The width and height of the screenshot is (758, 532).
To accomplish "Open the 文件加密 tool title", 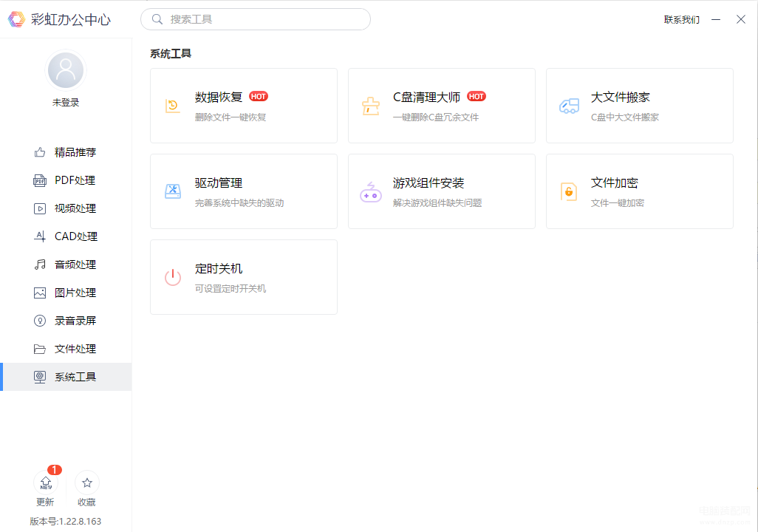I will [x=615, y=183].
